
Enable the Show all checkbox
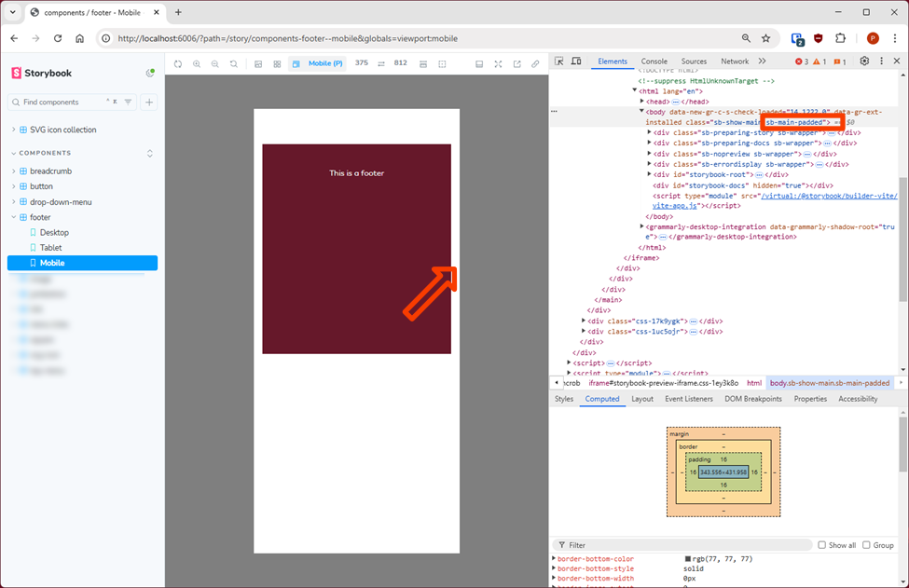tap(821, 545)
